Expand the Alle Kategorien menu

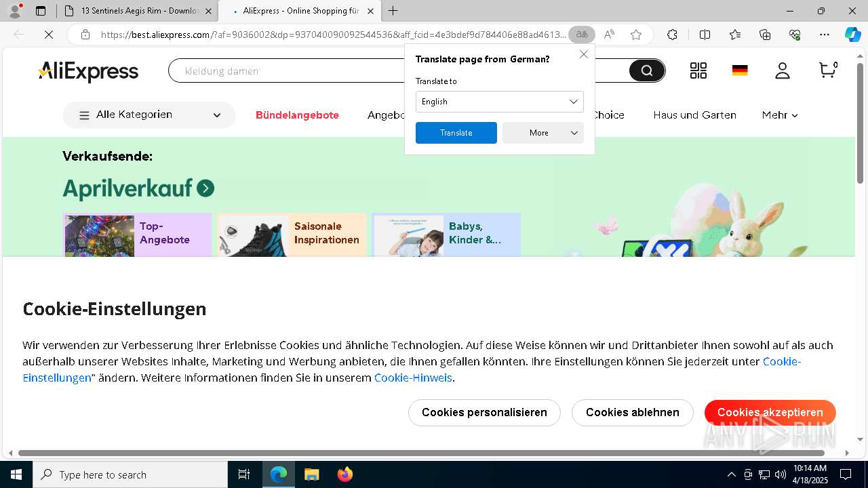click(x=149, y=115)
